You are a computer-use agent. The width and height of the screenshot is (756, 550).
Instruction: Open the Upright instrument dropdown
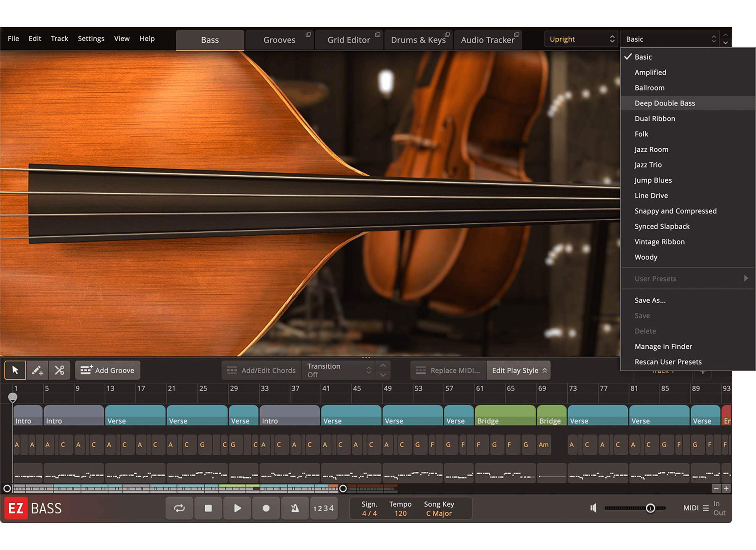point(581,39)
